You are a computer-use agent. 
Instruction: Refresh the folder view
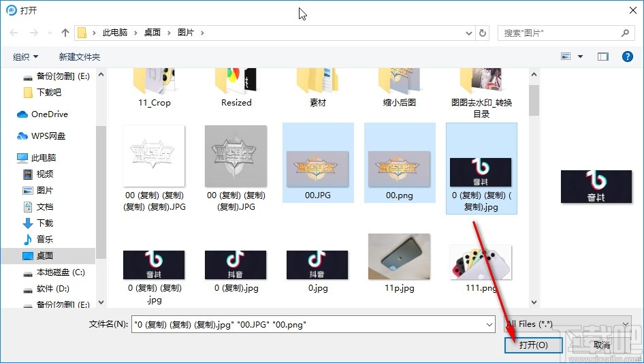click(x=483, y=33)
